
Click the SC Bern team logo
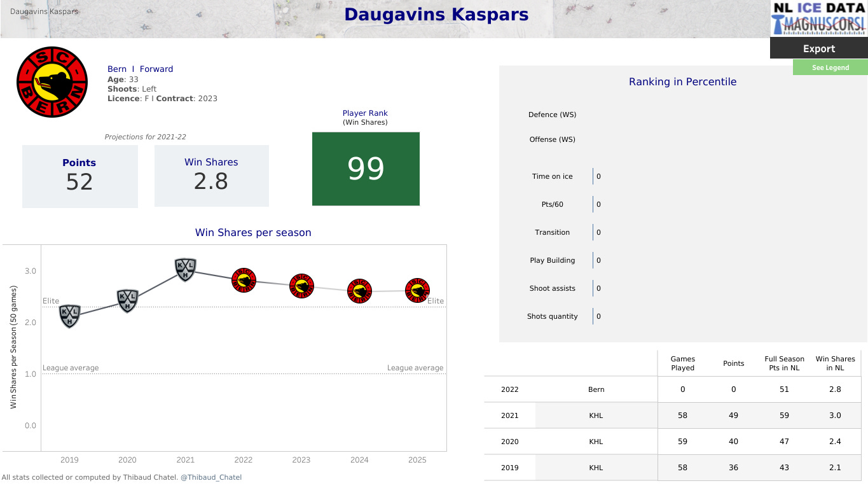(52, 83)
